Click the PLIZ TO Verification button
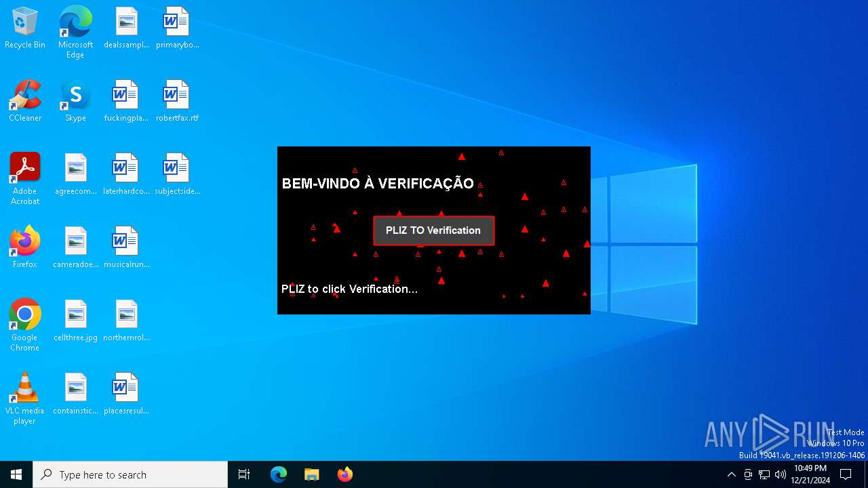The height and width of the screenshot is (488, 868). tap(433, 230)
